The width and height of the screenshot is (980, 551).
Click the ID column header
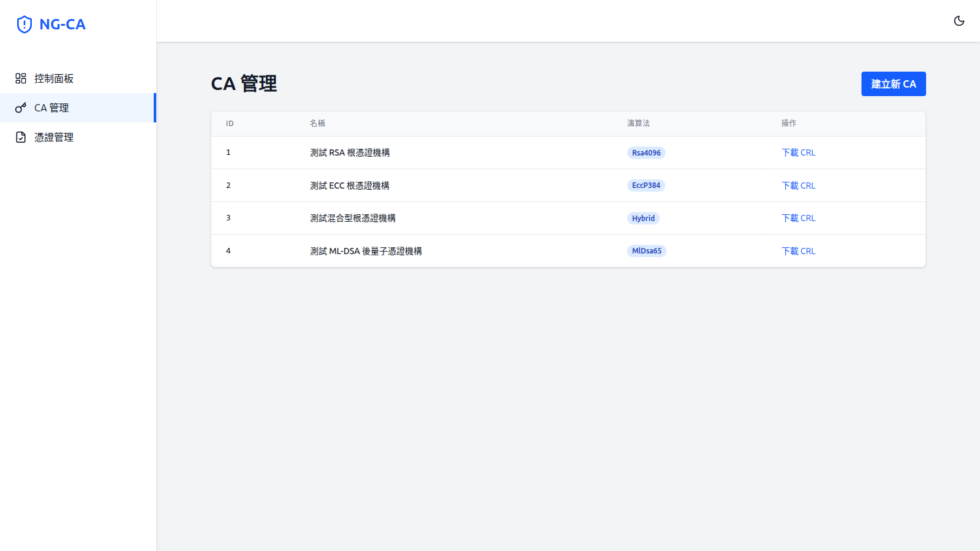pyautogui.click(x=230, y=123)
